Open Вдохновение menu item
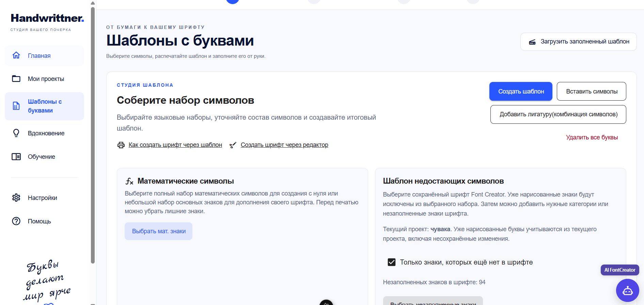 click(44, 133)
